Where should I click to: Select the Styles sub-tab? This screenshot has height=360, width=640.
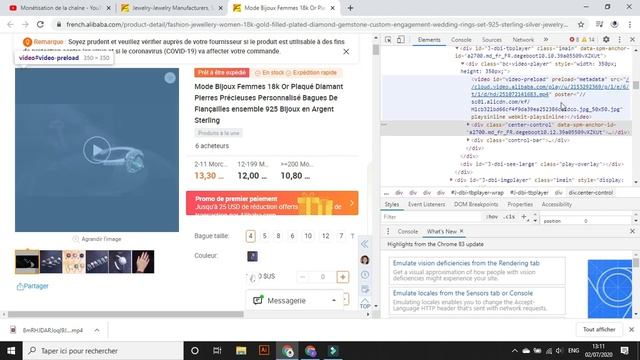click(x=391, y=204)
